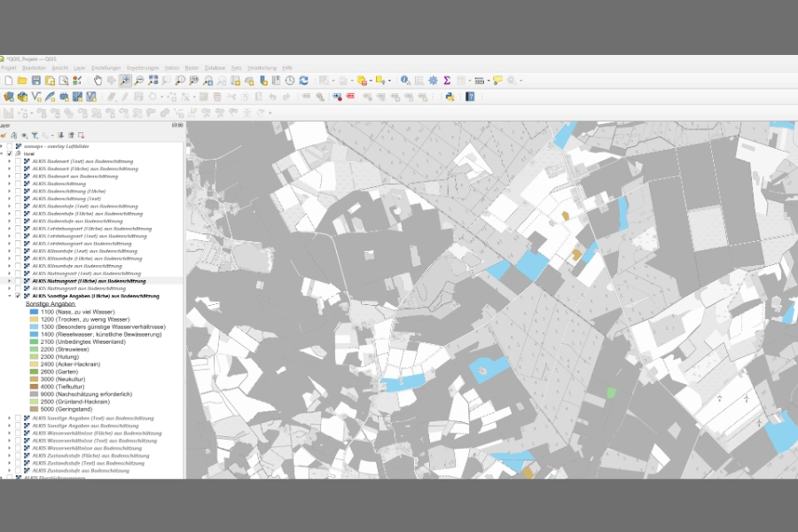The height and width of the screenshot is (532, 798).
Task: Click the Add Group icon in Layers panel
Action: click(x=13, y=134)
